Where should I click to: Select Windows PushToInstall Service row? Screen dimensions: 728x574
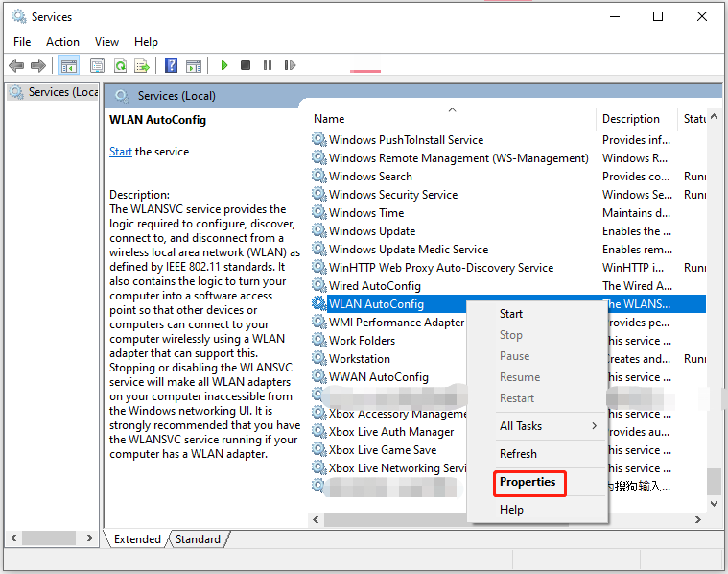point(508,140)
